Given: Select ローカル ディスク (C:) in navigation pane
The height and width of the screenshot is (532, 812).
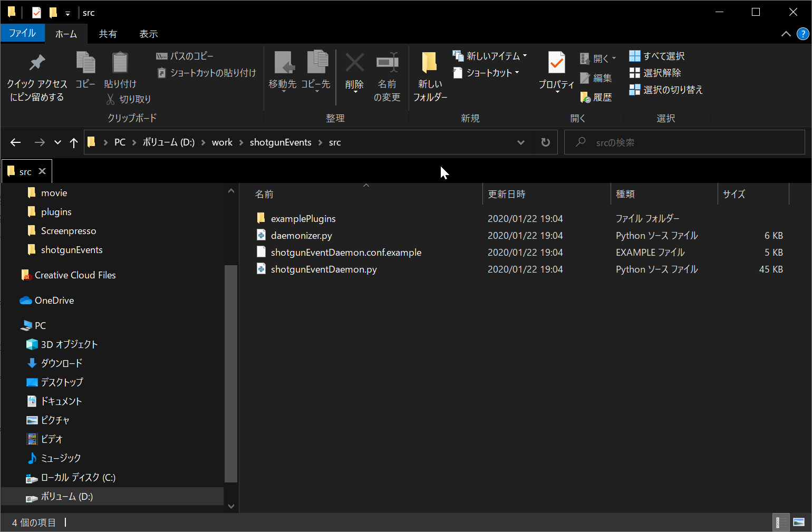Looking at the screenshot, I should tap(78, 478).
